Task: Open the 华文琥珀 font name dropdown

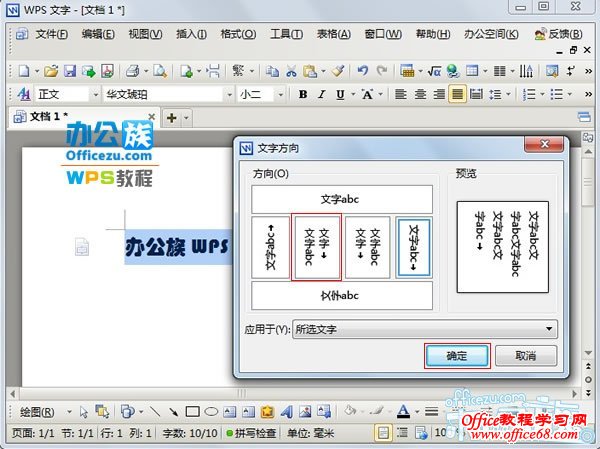Action: pyautogui.click(x=229, y=94)
